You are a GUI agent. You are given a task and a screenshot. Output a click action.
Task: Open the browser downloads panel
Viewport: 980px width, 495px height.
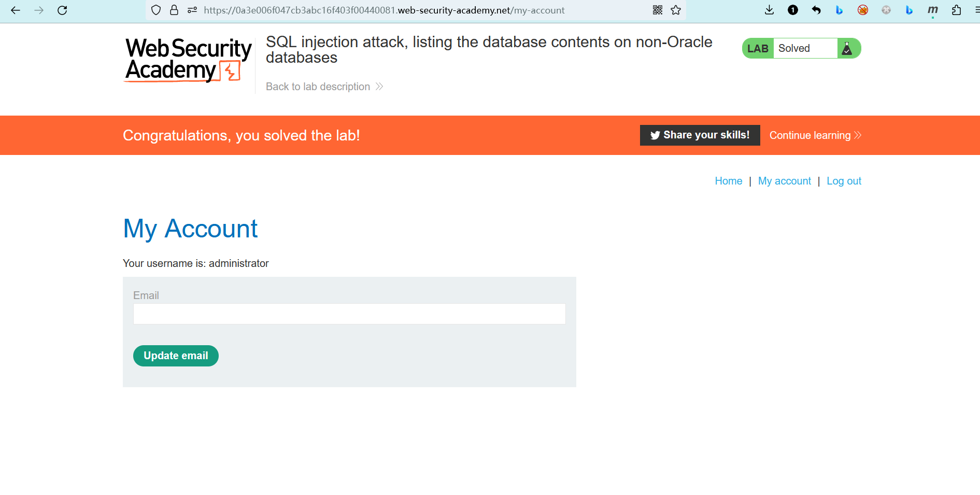tap(770, 10)
